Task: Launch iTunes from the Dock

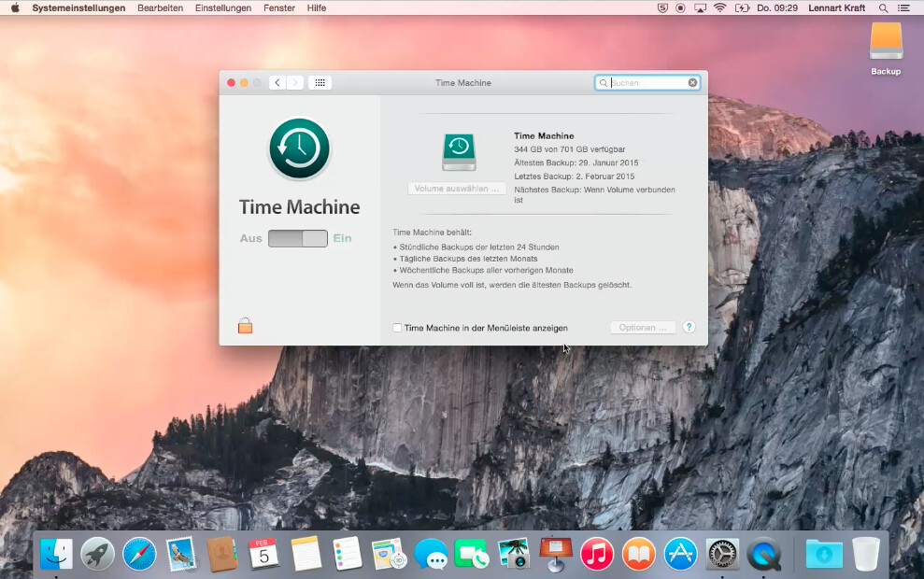Action: click(x=597, y=554)
